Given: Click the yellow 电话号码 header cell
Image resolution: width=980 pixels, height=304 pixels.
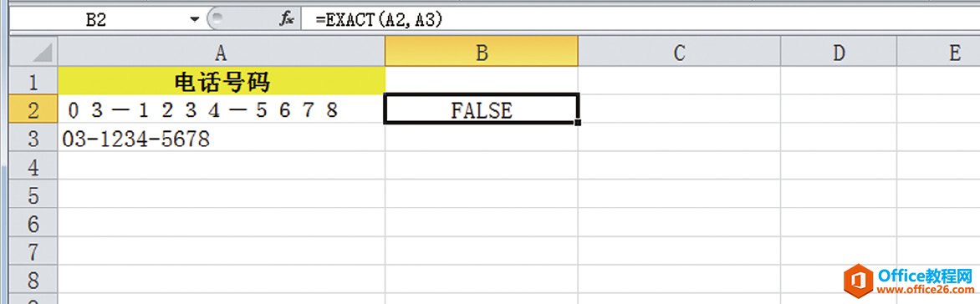Looking at the screenshot, I should (222, 81).
